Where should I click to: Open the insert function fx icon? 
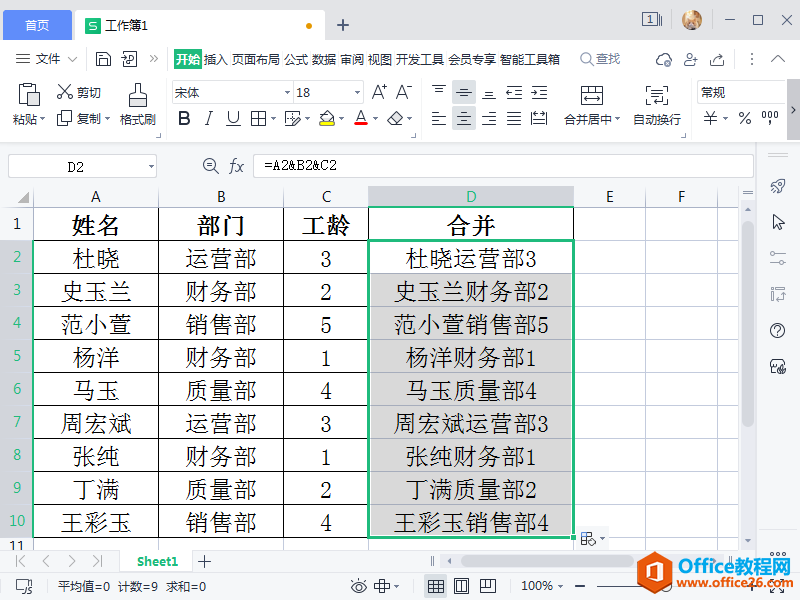click(237, 166)
